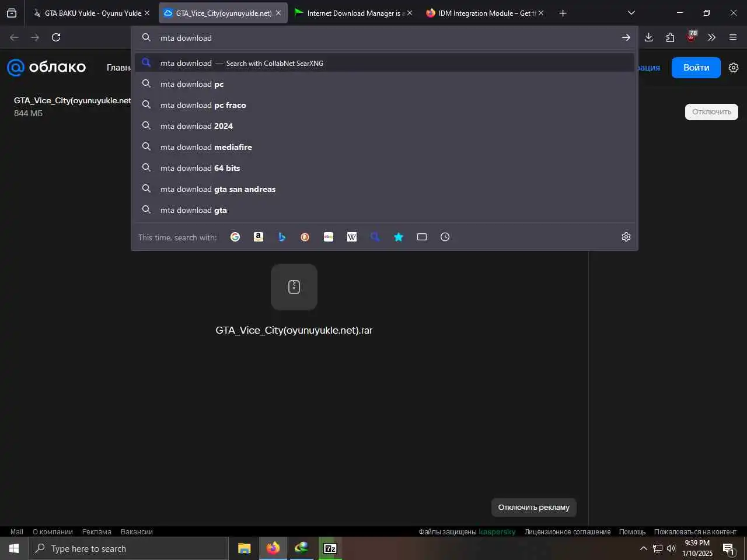Open the Облако page settings gear
This screenshot has width=747, height=560.
pyautogui.click(x=734, y=68)
